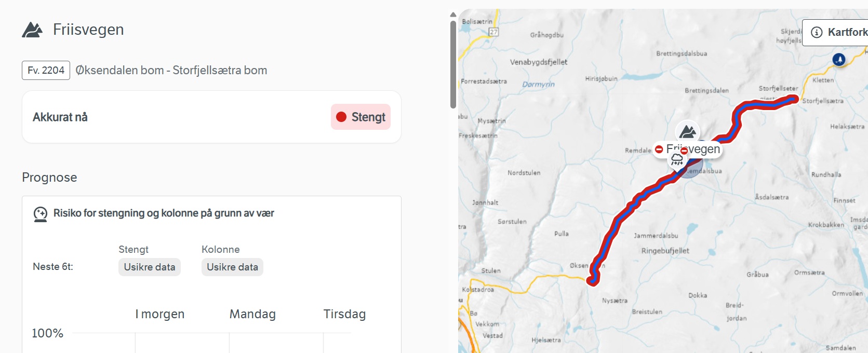Image resolution: width=868 pixels, height=353 pixels.
Task: Open the snow weather marker on map
Action: click(x=676, y=160)
